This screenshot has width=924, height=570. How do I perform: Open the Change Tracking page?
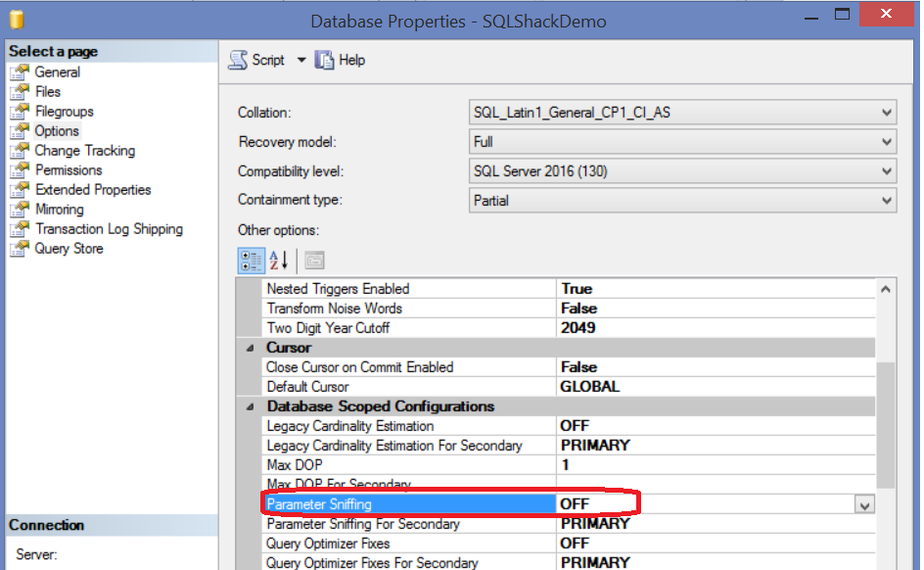(x=85, y=150)
